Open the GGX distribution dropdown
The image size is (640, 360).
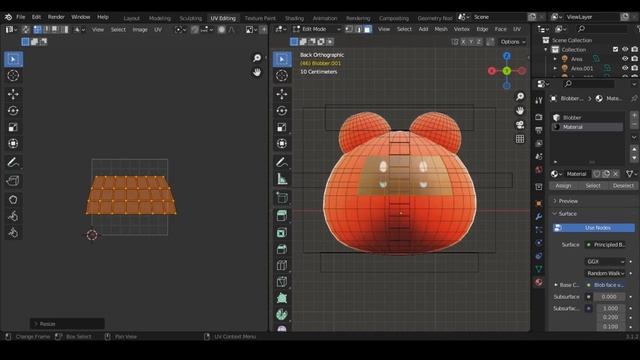coord(605,261)
